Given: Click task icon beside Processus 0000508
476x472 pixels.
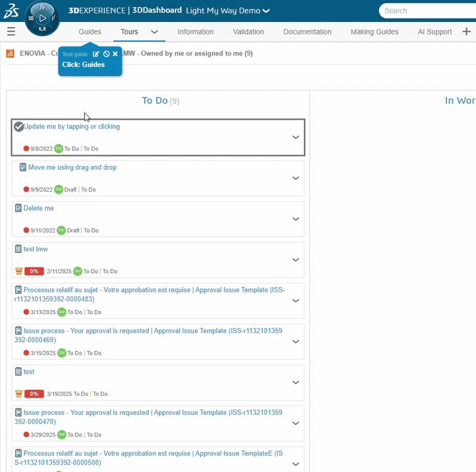Looking at the screenshot, I should tap(18, 453).
